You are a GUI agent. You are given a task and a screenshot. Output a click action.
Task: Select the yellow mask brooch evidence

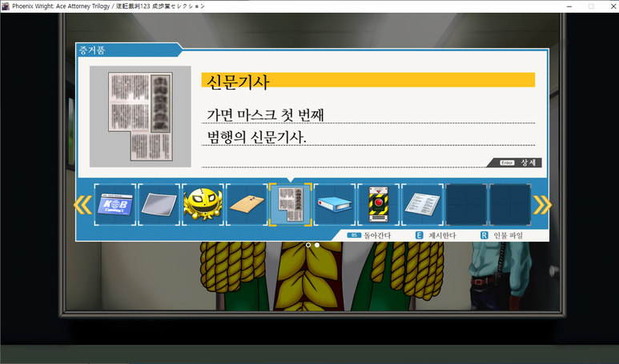click(x=203, y=205)
